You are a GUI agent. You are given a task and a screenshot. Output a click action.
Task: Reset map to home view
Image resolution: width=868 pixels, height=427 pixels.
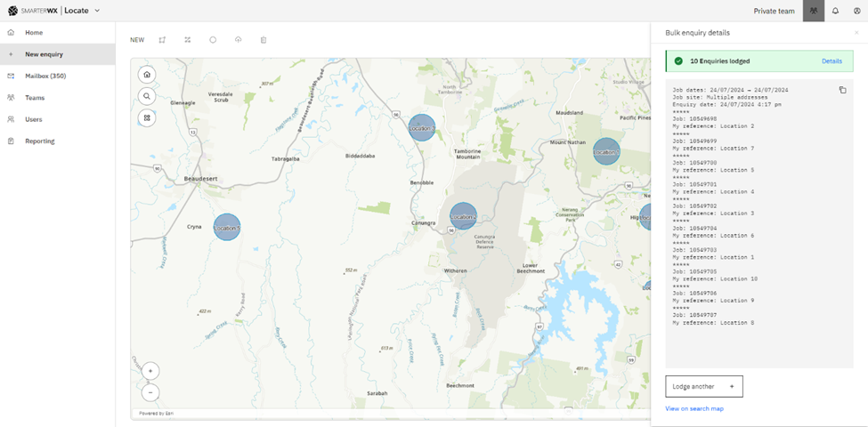click(x=147, y=75)
